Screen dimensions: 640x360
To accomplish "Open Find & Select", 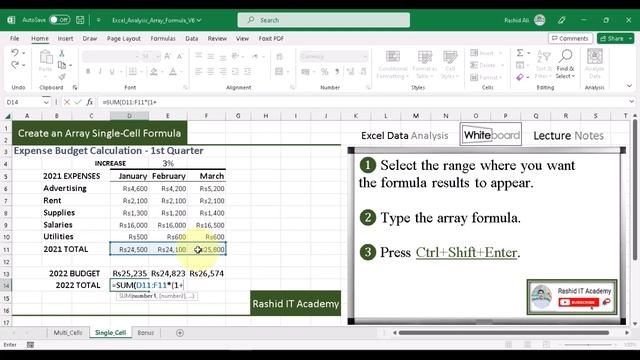I will pyautogui.click(x=566, y=64).
